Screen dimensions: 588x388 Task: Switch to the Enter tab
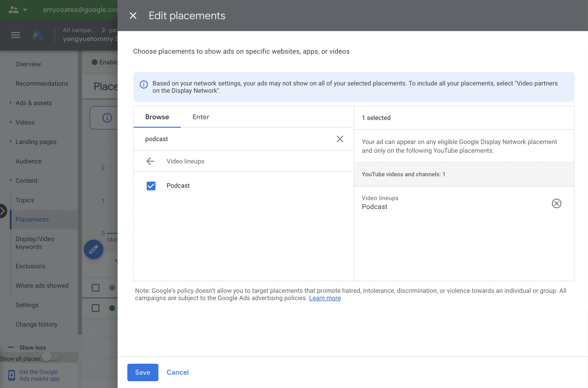click(200, 117)
